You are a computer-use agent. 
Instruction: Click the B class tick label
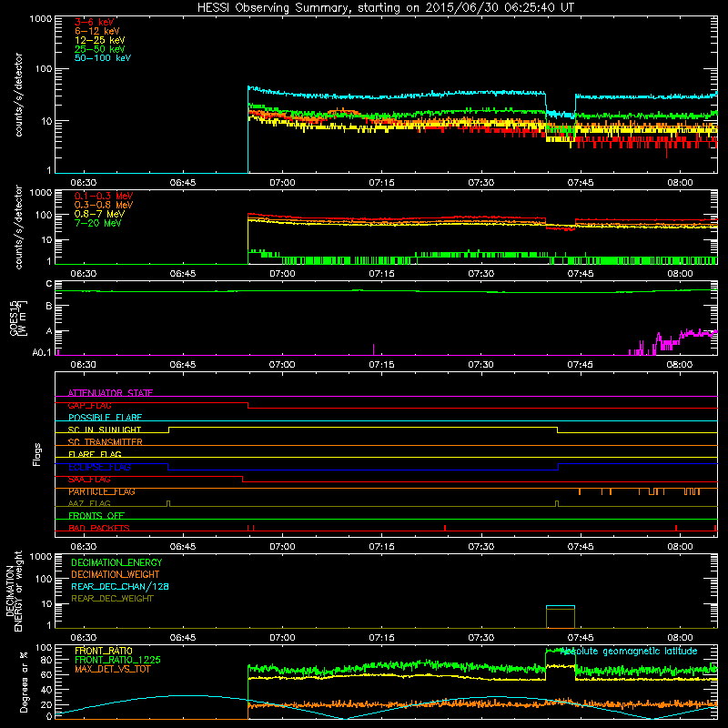49,306
